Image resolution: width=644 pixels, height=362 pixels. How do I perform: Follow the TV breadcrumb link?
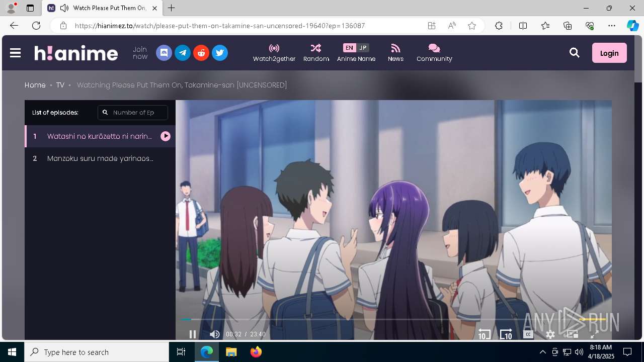click(60, 85)
